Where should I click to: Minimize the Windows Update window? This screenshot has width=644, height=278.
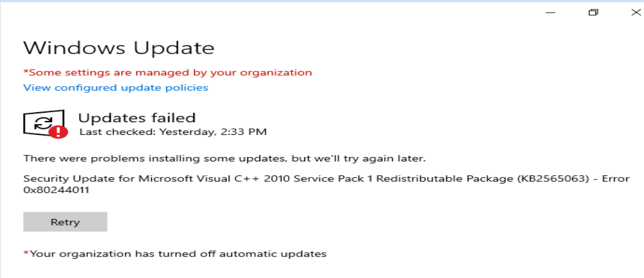click(x=551, y=13)
